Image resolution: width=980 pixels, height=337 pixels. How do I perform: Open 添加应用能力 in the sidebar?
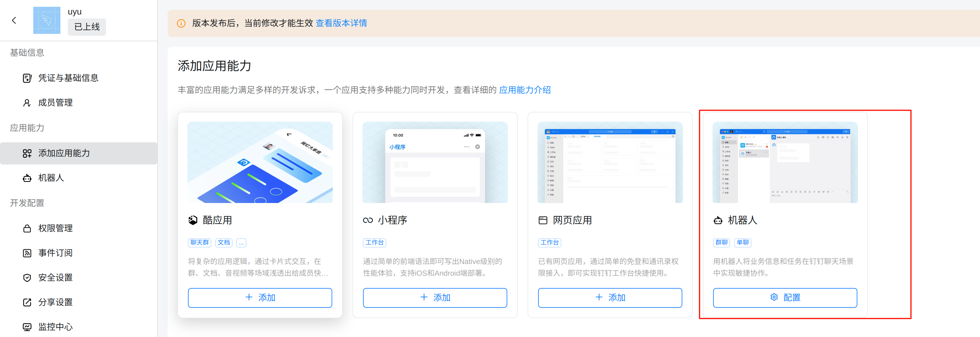[64, 153]
